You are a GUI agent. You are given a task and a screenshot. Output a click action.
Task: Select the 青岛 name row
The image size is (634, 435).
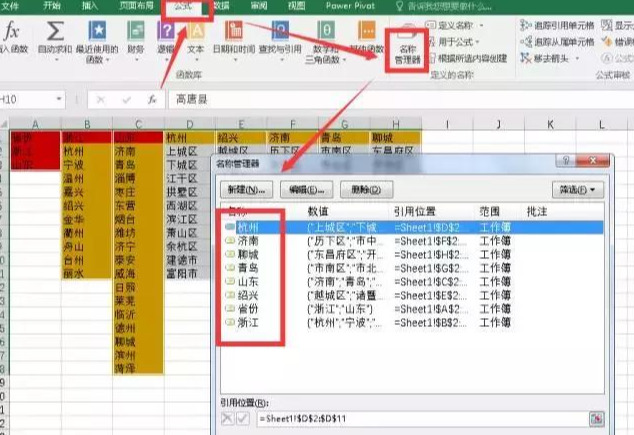(x=412, y=268)
